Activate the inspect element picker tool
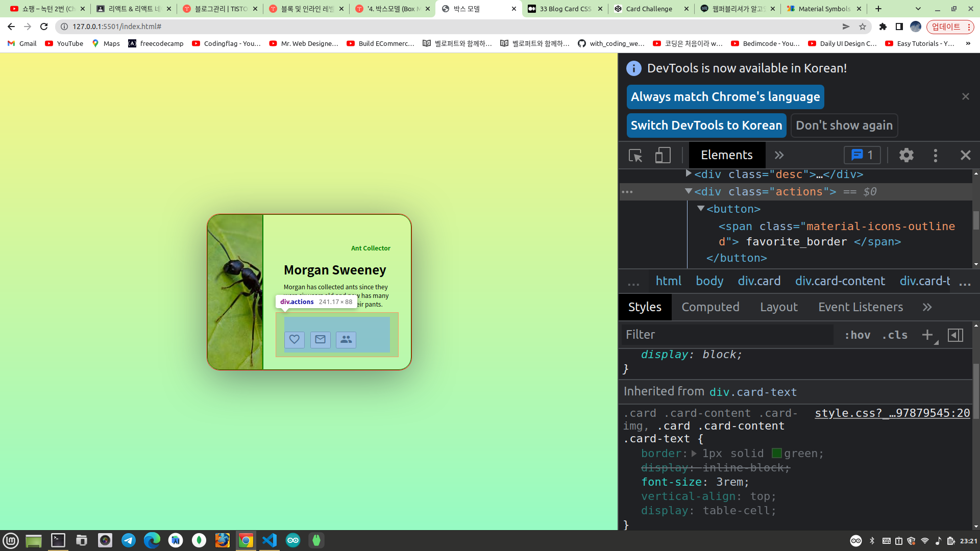This screenshot has height=551, width=980. [x=635, y=155]
